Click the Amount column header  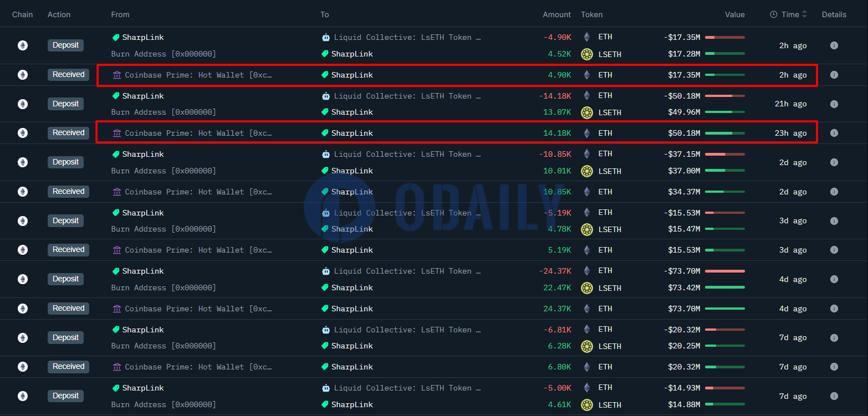556,14
